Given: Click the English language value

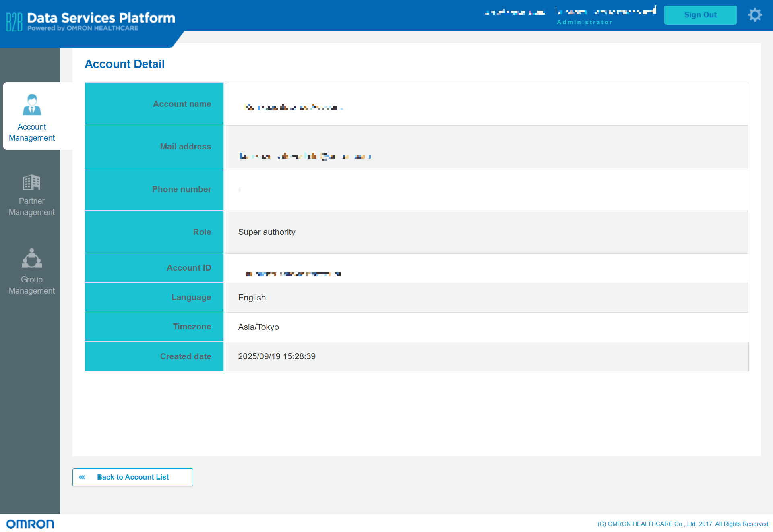Looking at the screenshot, I should 252,298.
